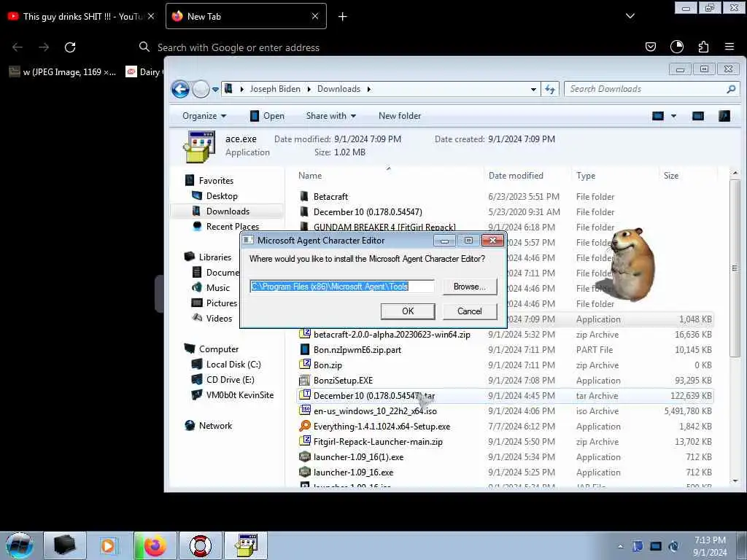The image size is (747, 560).
Task: Close the New Tab browser tab
Action: point(315,17)
